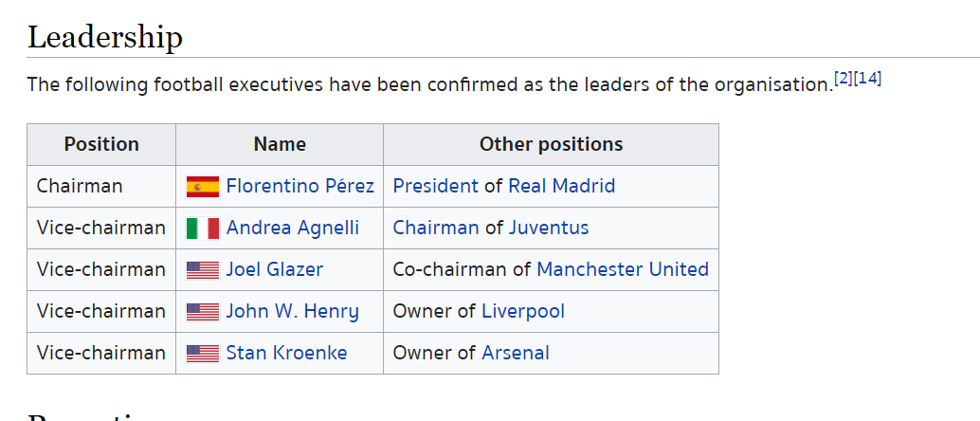Follow the Joel Glazer link
980x421 pixels.
pyautogui.click(x=274, y=269)
